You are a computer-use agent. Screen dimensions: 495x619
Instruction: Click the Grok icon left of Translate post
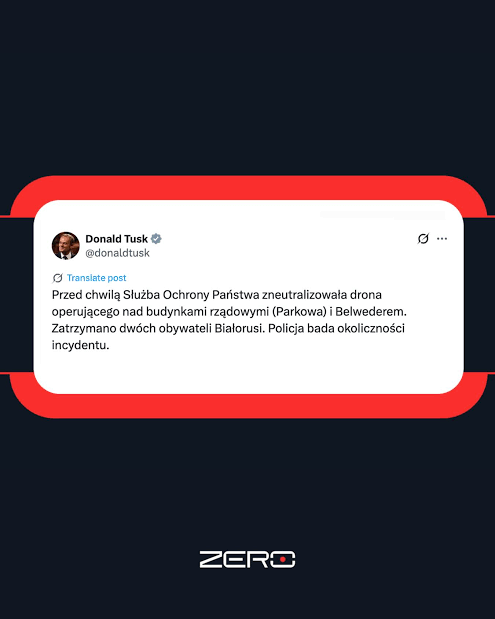pos(58,278)
